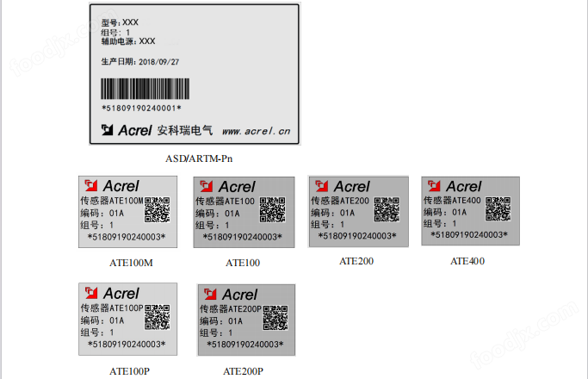Click the Acrel logo on the ATE100M label
Viewport: 588px width, 379px height.
point(110,187)
